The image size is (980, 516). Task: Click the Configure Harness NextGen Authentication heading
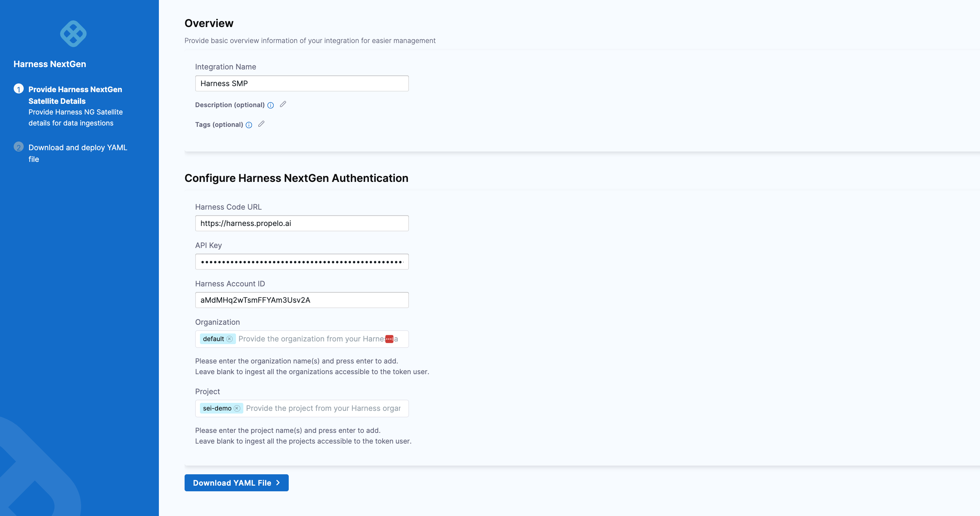click(x=296, y=178)
